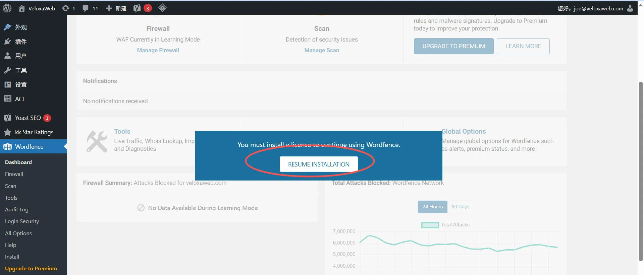644x275 pixels.
Task: Open the VeloxaWeb home site icon
Action: coord(22,8)
